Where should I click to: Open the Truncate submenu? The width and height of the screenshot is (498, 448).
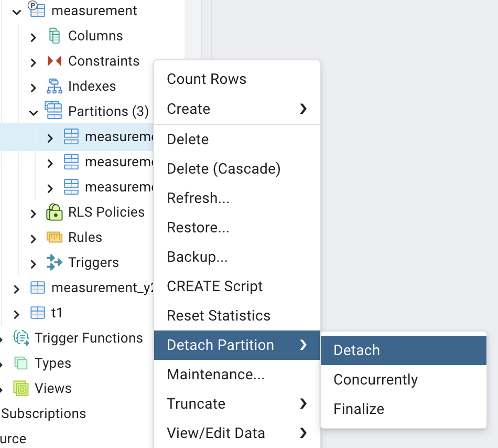coord(236,404)
